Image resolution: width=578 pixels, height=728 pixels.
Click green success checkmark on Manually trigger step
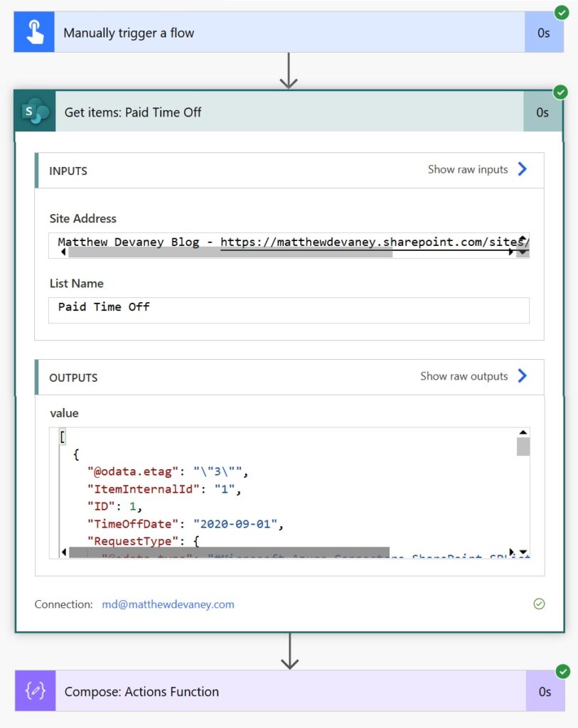tap(561, 13)
